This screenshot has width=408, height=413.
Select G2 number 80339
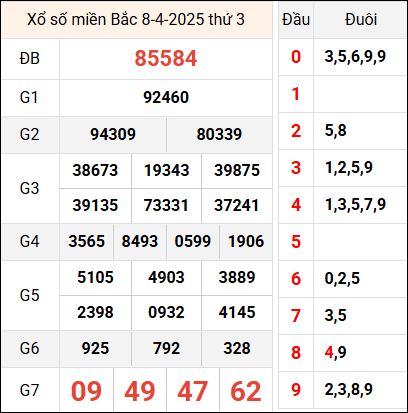[x=219, y=134]
